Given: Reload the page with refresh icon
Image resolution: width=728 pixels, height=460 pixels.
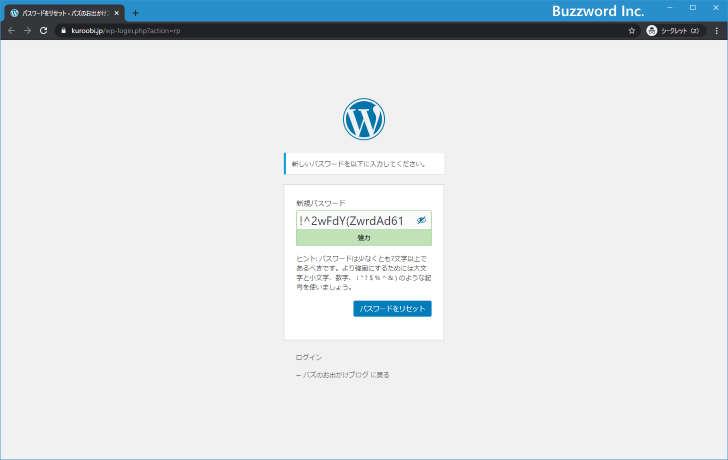Looking at the screenshot, I should click(x=43, y=31).
